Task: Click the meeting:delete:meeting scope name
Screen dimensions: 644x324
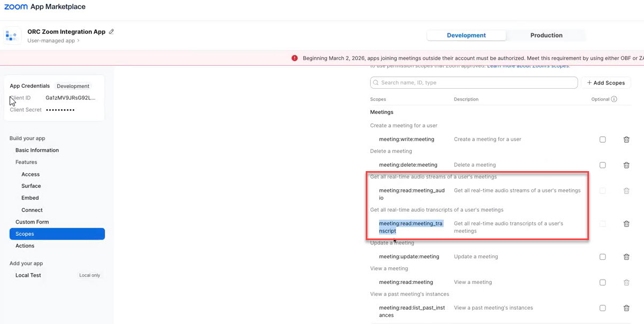Action: pos(408,165)
